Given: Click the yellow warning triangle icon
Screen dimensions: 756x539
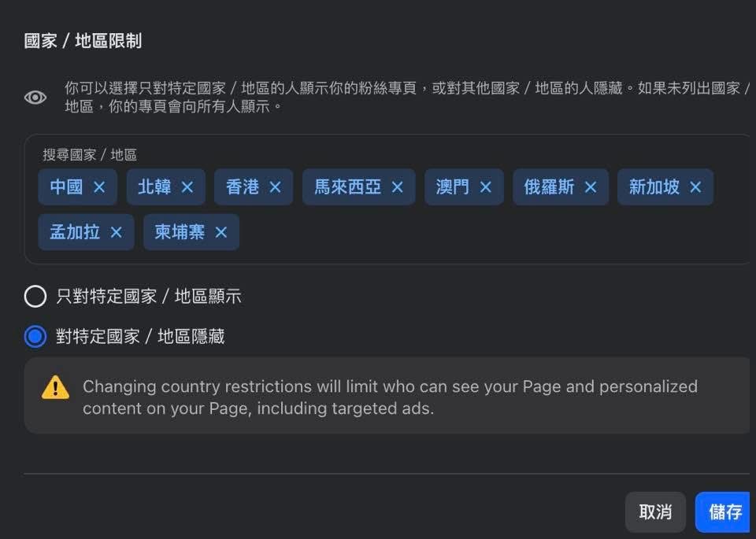Looking at the screenshot, I should pyautogui.click(x=55, y=387).
